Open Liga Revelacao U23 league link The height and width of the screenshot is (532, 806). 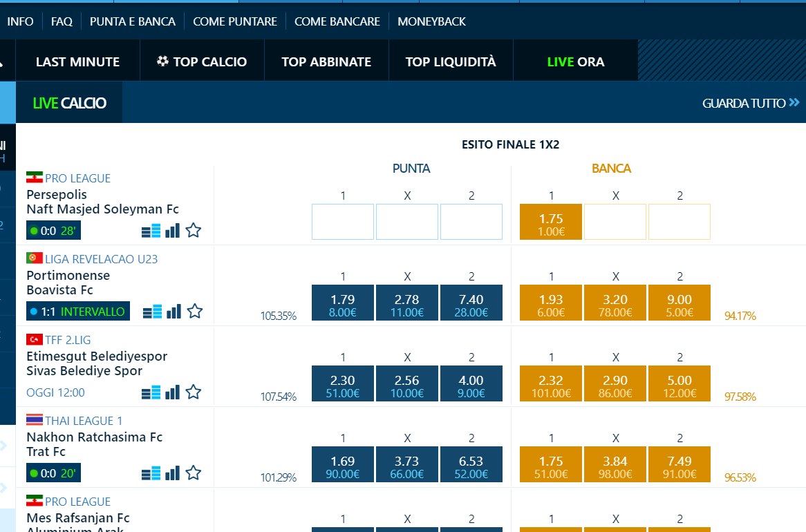[101, 259]
